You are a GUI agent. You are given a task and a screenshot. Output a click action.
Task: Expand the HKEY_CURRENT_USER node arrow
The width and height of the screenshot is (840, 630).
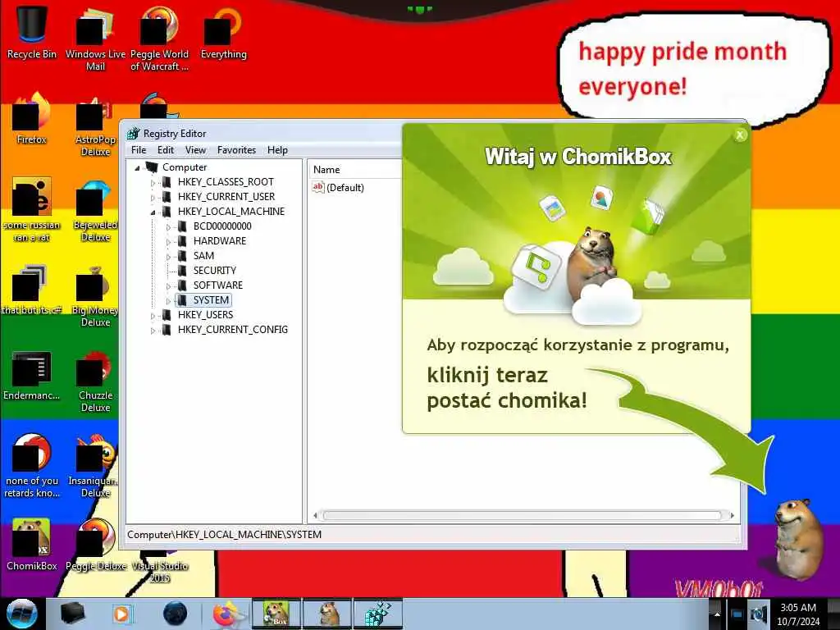tap(153, 197)
